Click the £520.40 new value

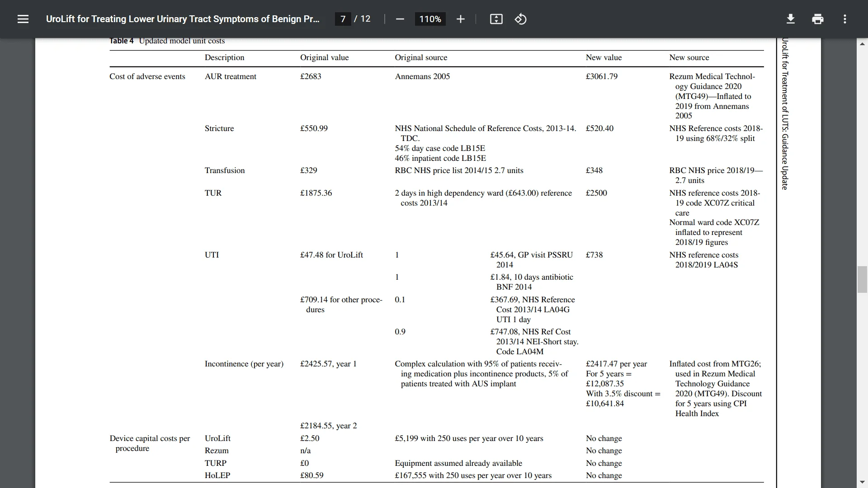click(599, 128)
